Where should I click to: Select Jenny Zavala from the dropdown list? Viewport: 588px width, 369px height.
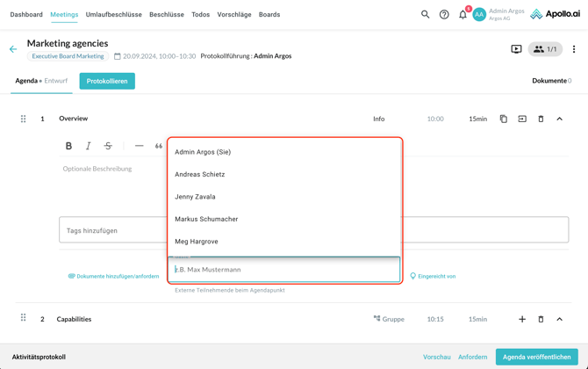pyautogui.click(x=195, y=197)
